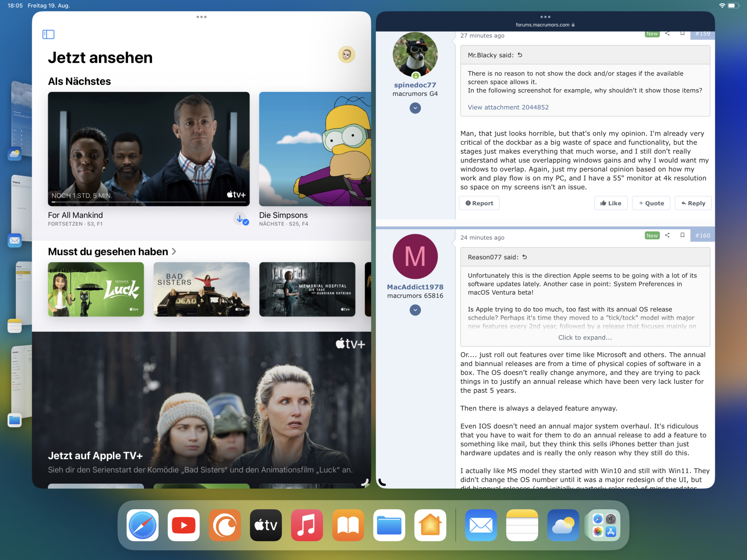The width and height of the screenshot is (747, 560).
Task: Open the App Library folder in dock
Action: 604,525
